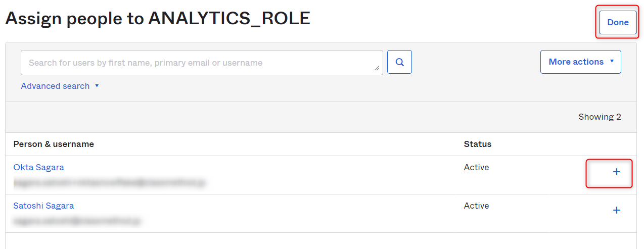
Task: Click the triangle beside Advanced search
Action: tap(97, 86)
